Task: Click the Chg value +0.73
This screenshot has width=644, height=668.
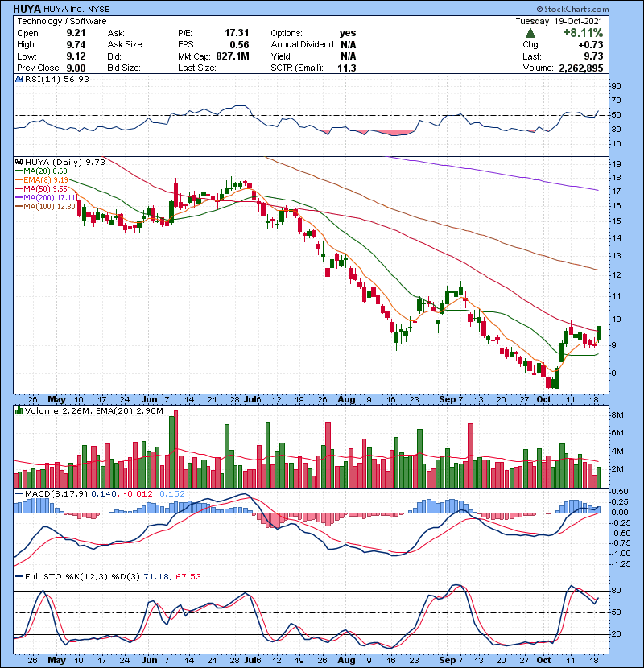Action: click(x=590, y=45)
